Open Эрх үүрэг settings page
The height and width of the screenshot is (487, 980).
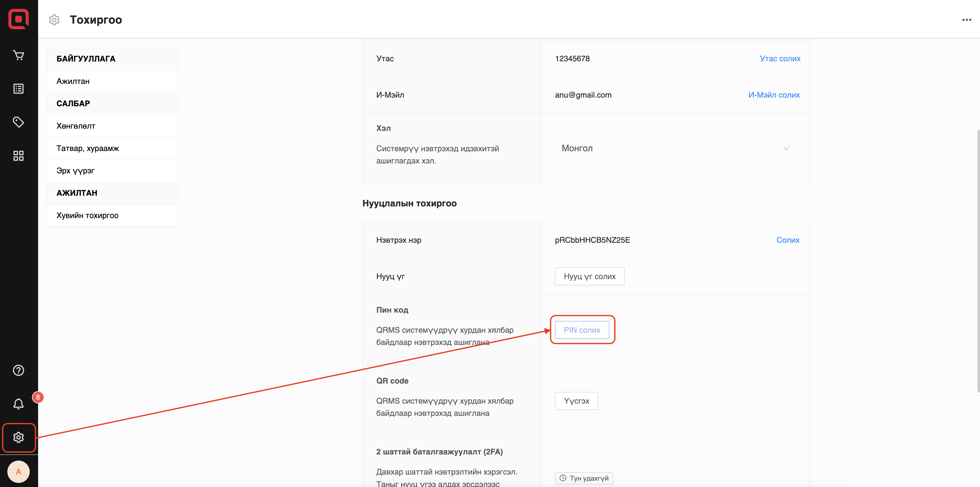point(75,171)
